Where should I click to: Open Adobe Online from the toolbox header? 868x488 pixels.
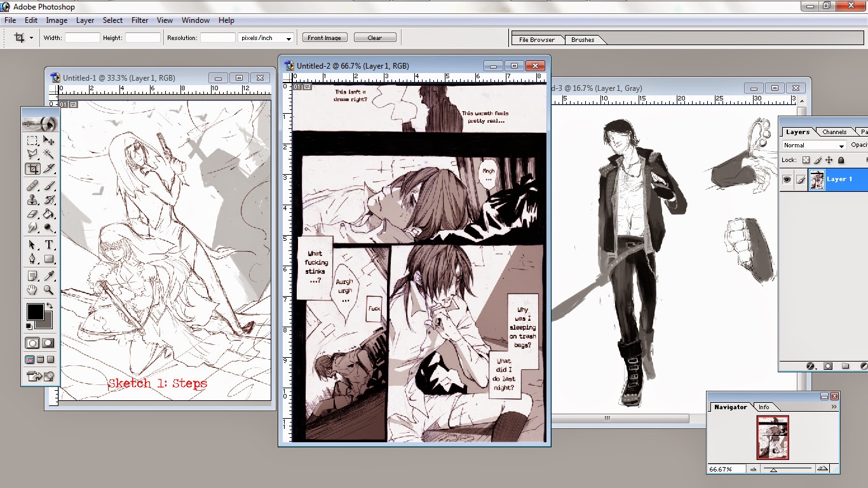tap(40, 123)
